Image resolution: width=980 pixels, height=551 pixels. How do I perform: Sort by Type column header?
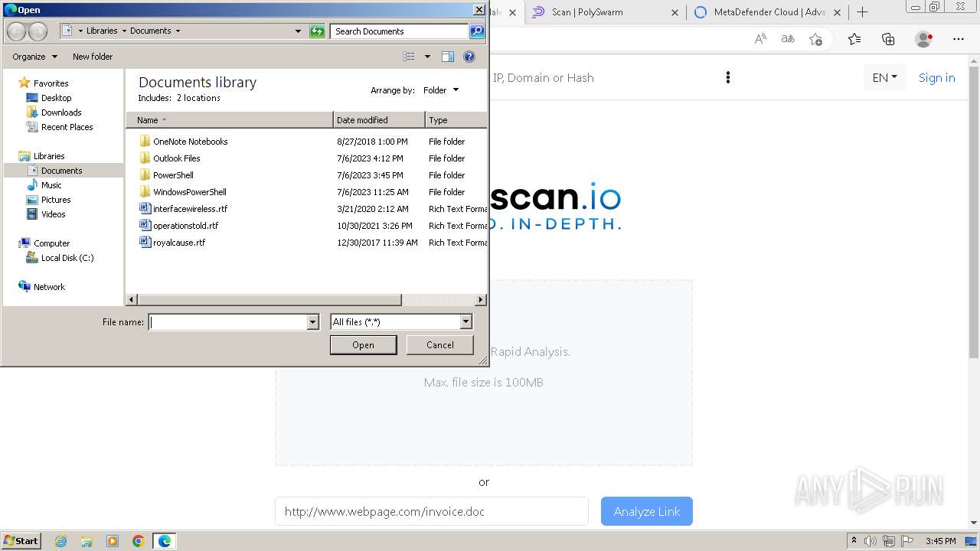tap(456, 120)
